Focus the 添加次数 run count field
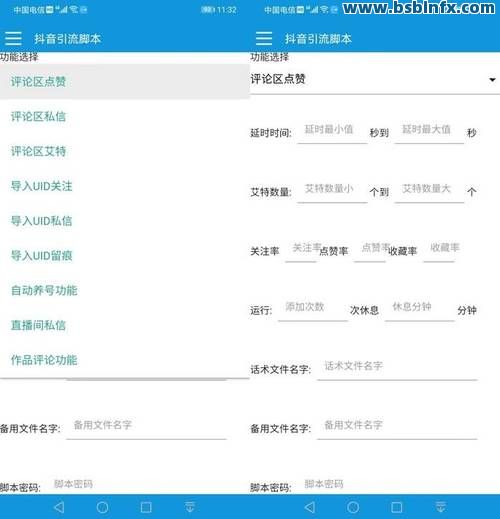Viewport: 500px width, 519px height. click(x=313, y=309)
